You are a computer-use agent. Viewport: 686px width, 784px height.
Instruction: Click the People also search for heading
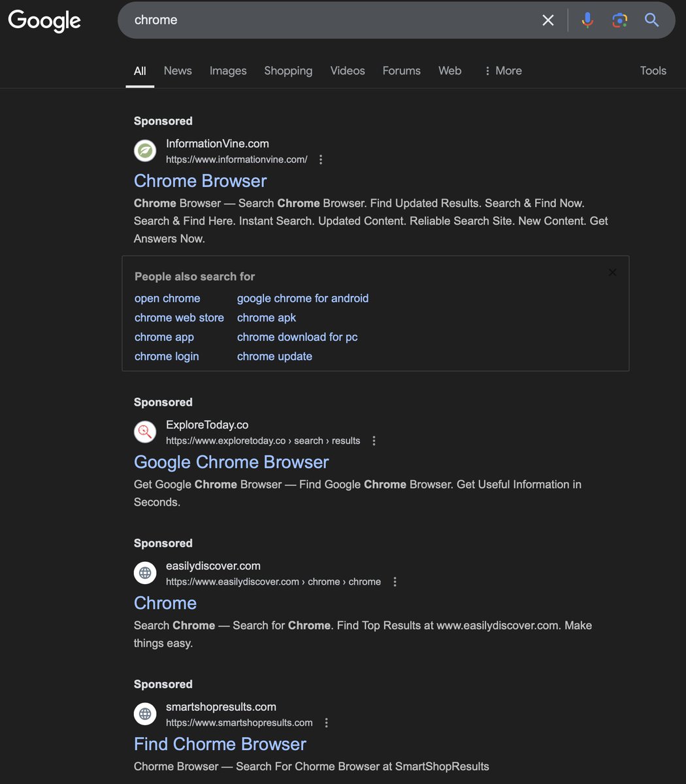tap(195, 276)
